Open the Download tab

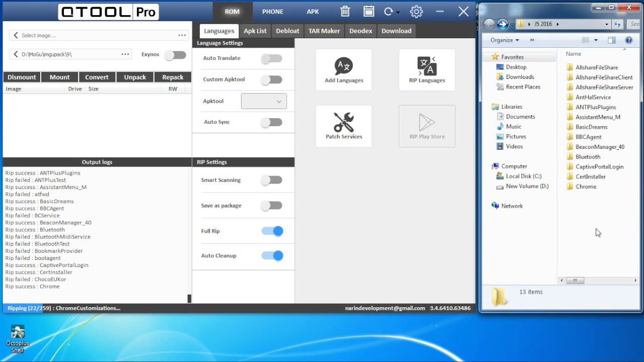[396, 31]
